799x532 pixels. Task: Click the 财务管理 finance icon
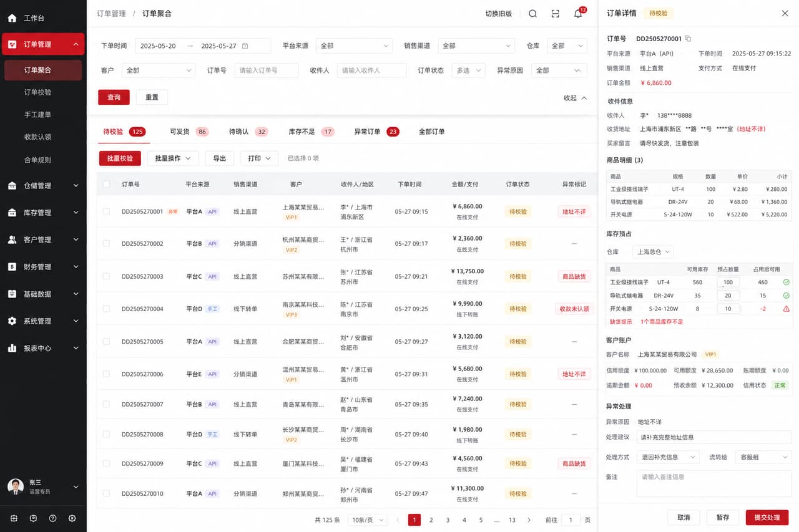point(12,266)
